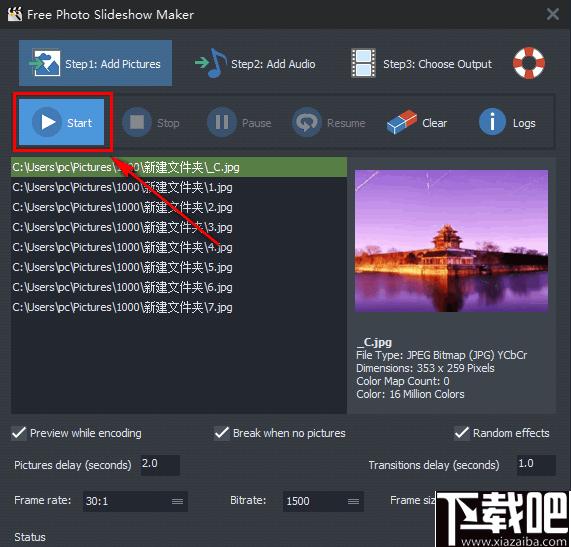Viewport: 571px width, 547px height.
Task: Switch to Step1: Add Pictures tab
Action: (95, 63)
